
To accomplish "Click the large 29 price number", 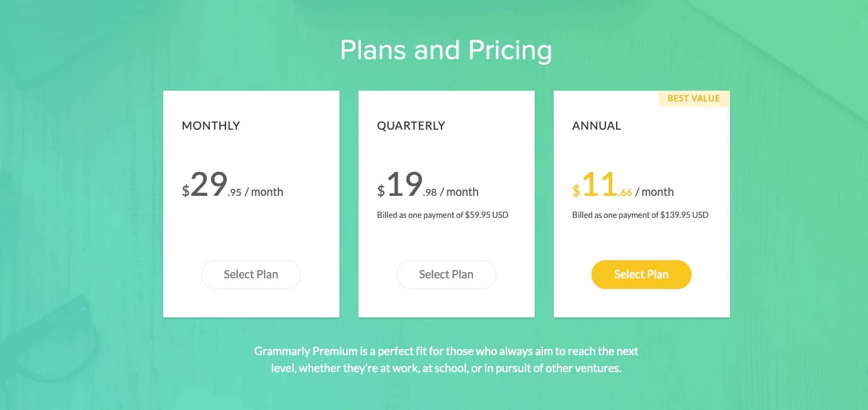I will click(208, 185).
